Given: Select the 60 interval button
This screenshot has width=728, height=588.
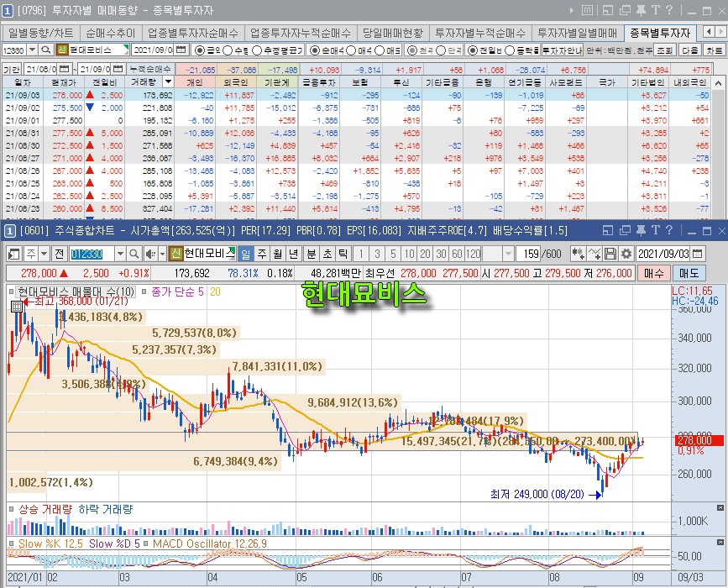Looking at the screenshot, I should [457, 254].
